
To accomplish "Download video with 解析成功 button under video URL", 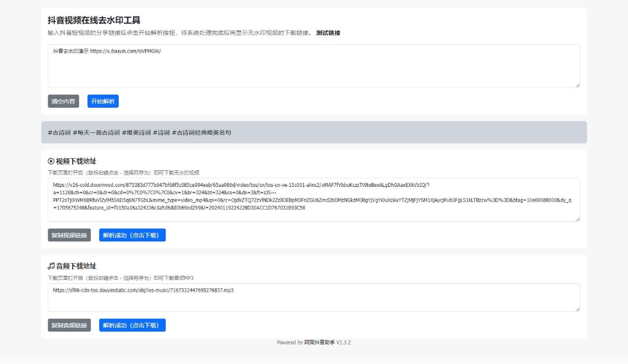I will (x=132, y=235).
